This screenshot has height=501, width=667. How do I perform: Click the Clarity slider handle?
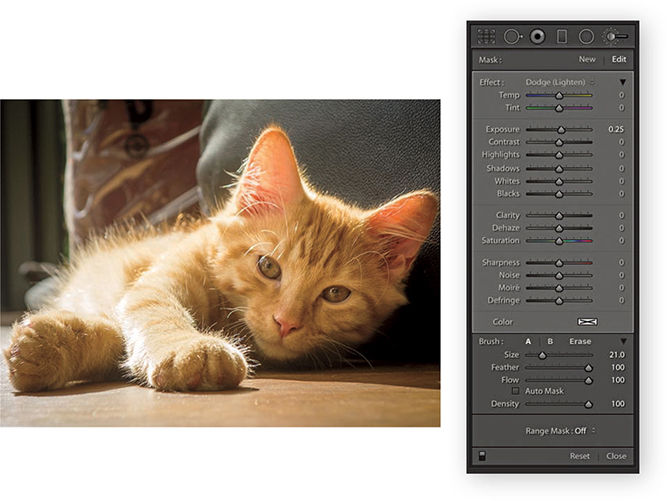(x=559, y=216)
